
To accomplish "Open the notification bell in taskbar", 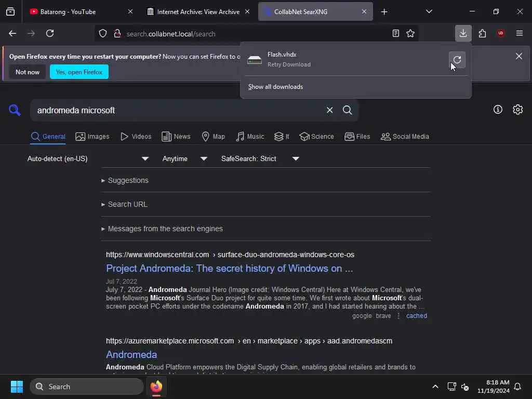I will 517,387.
